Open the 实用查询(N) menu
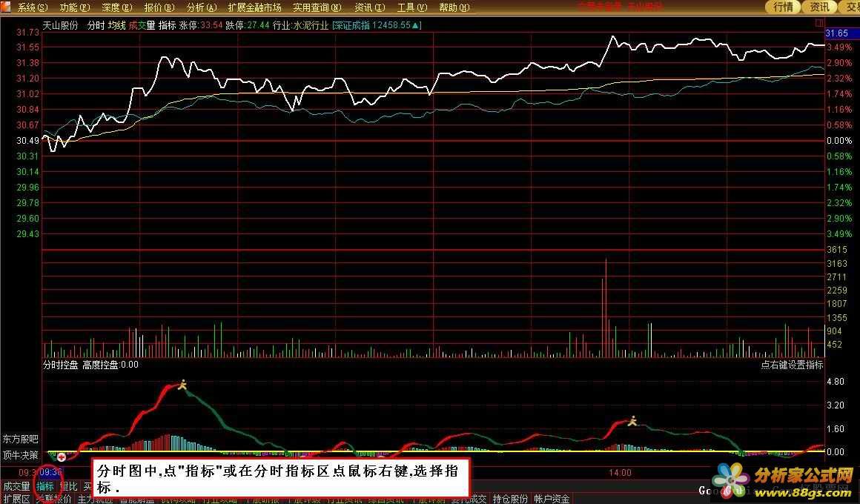The image size is (860, 504). click(x=317, y=7)
